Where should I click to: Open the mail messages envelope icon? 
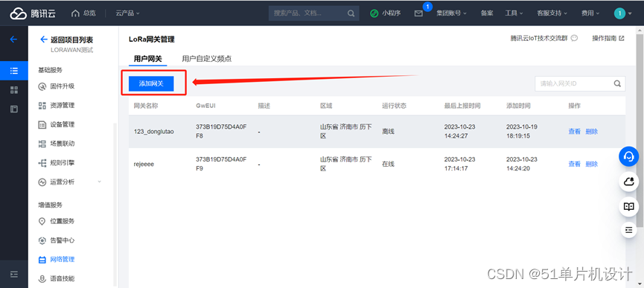pyautogui.click(x=418, y=13)
